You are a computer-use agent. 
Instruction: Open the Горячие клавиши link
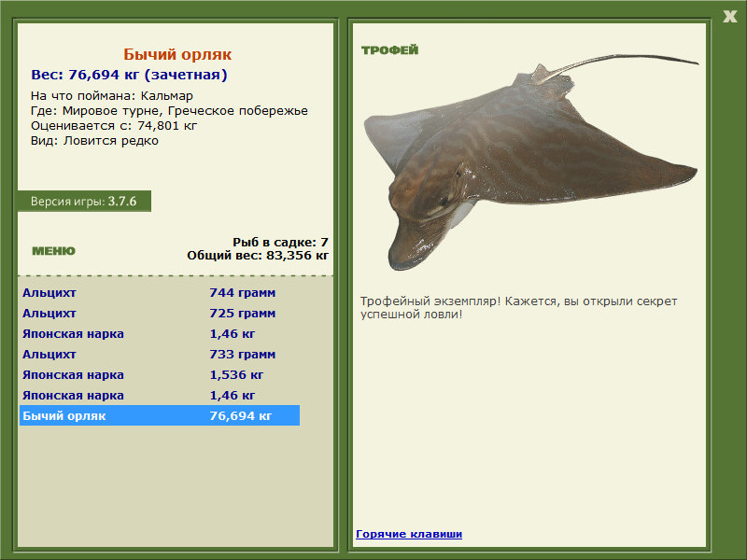coord(409,534)
